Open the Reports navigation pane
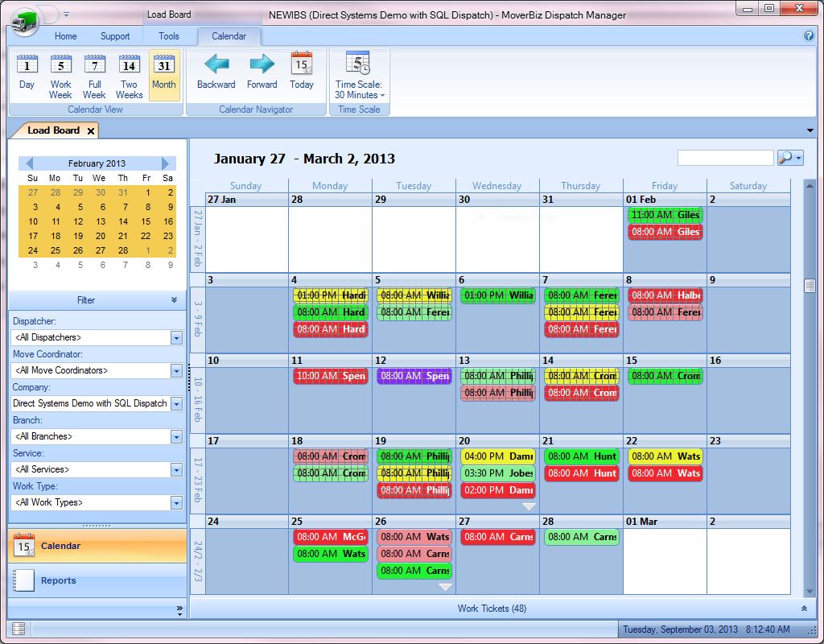Image resolution: width=824 pixels, height=644 pixels. pos(58,580)
